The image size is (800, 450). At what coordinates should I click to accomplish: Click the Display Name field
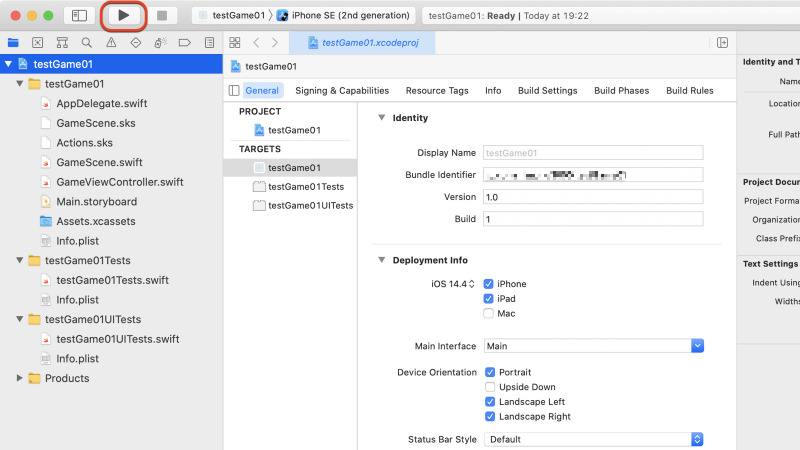click(593, 153)
